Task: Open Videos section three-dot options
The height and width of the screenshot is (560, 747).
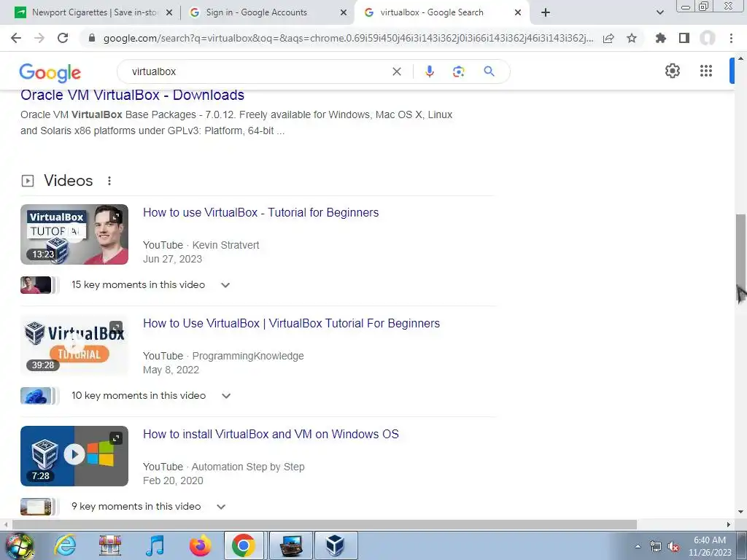Action: [109, 181]
